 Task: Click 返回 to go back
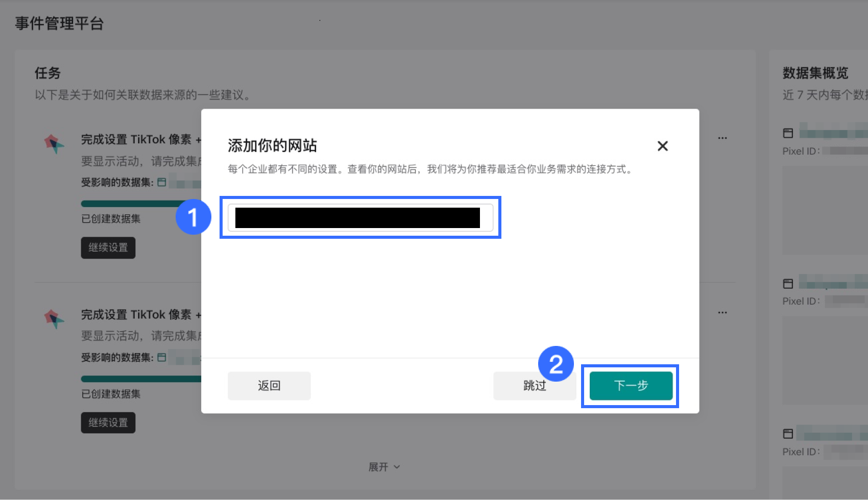269,386
